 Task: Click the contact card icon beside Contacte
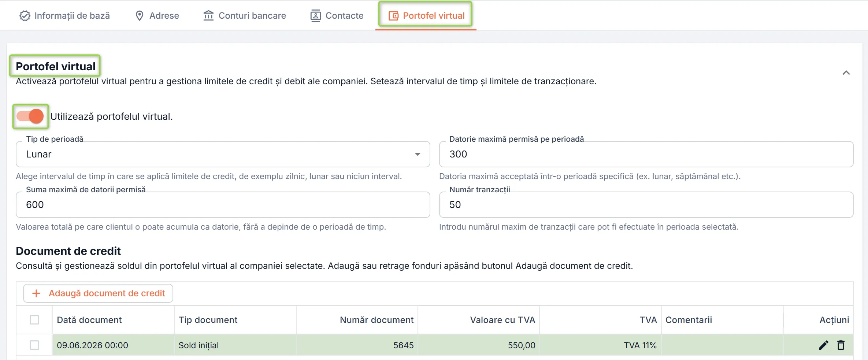[315, 16]
